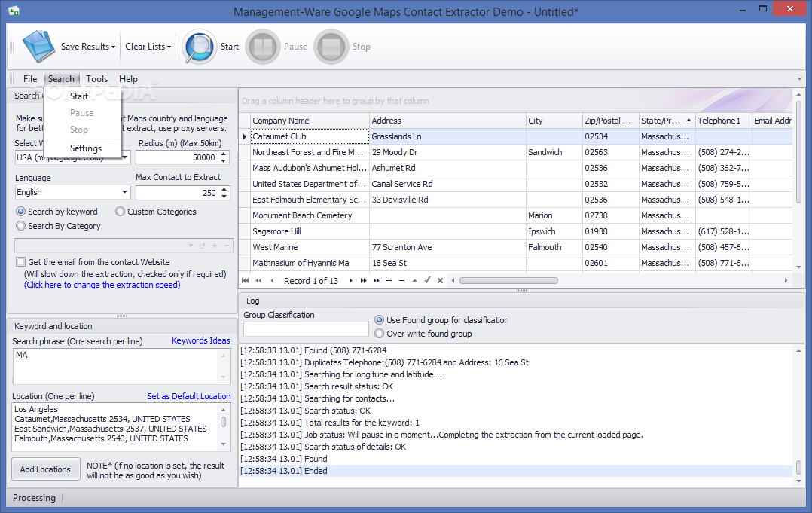This screenshot has width=812, height=513.
Task: Go to next record arrow
Action: pyautogui.click(x=350, y=280)
